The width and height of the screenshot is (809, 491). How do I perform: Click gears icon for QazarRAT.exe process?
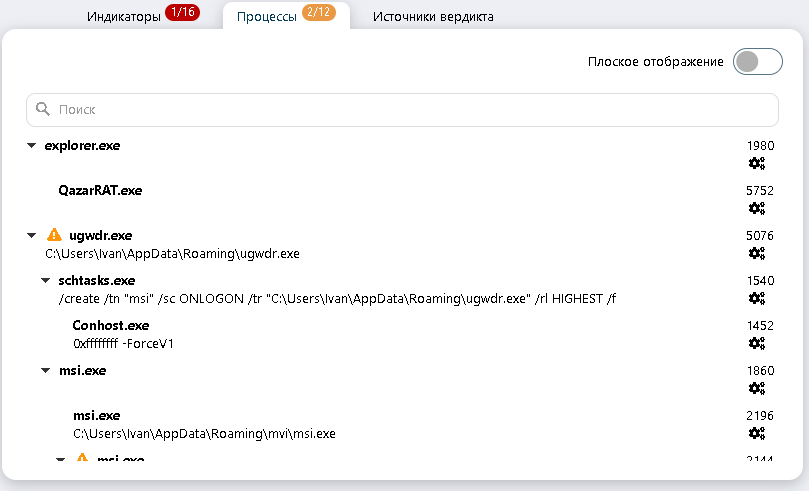(x=757, y=208)
